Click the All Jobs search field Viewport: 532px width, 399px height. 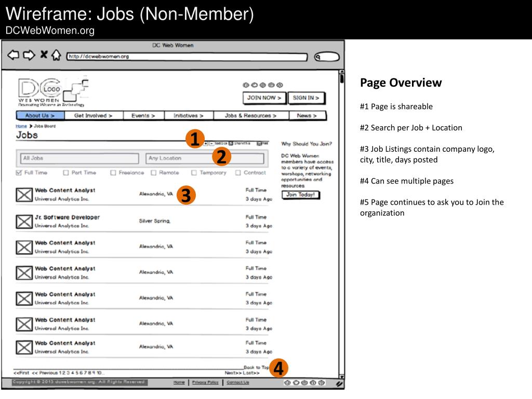pos(79,158)
